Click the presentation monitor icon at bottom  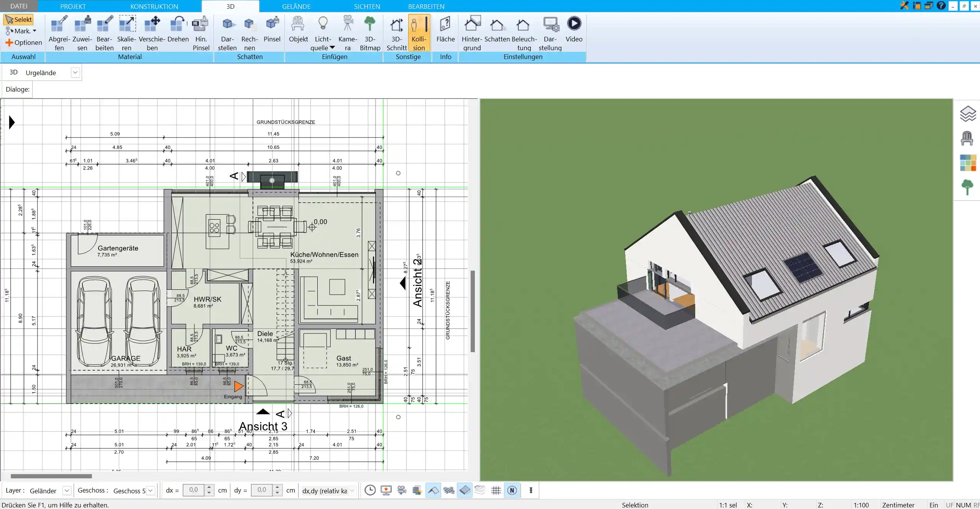pyautogui.click(x=386, y=490)
